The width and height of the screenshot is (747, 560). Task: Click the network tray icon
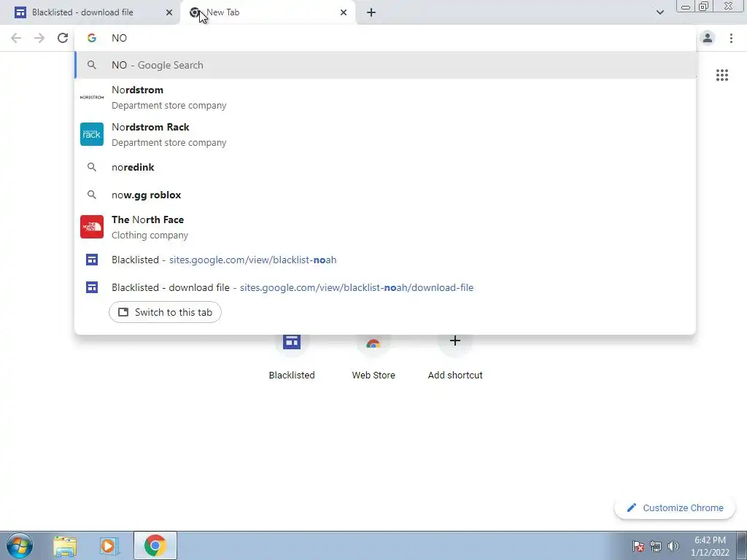pos(656,546)
